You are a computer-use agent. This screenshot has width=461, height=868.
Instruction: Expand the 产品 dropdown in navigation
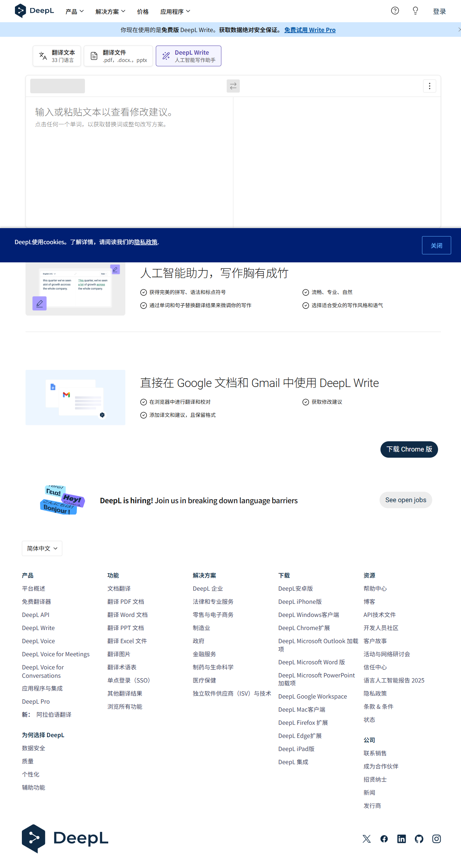click(74, 12)
